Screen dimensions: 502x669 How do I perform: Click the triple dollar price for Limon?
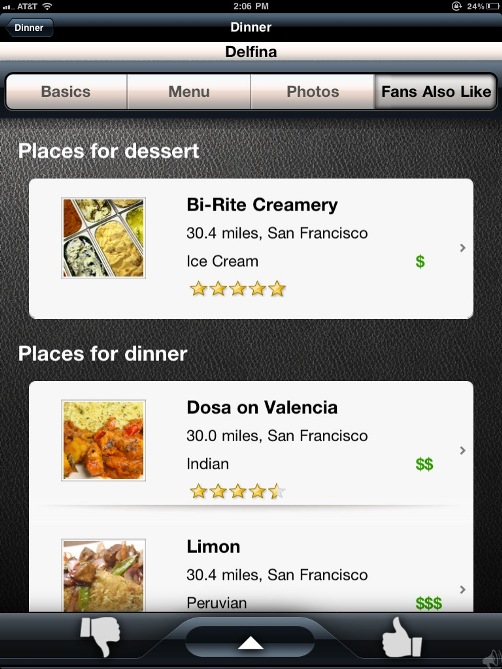pos(429,603)
